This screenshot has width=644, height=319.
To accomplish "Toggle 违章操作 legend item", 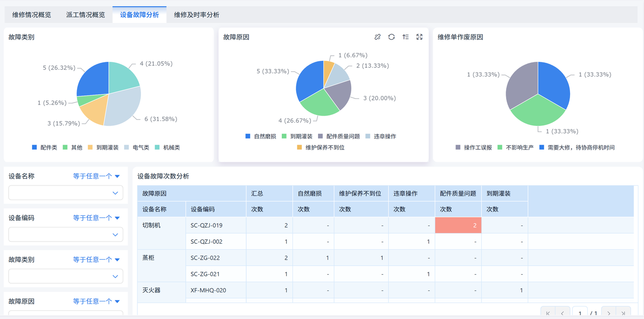I will [381, 136].
